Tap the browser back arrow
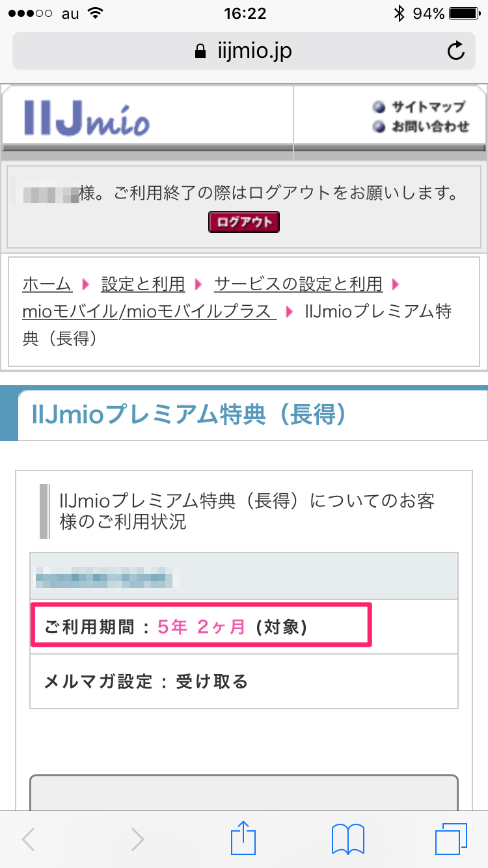Viewport: 488px width, 868px height. coord(29,839)
